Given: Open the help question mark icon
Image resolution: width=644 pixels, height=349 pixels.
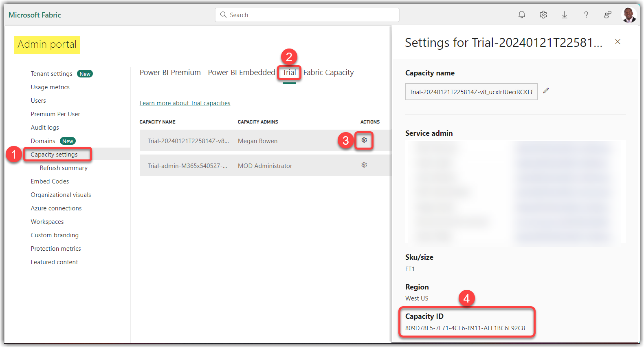Looking at the screenshot, I should click(x=586, y=15).
